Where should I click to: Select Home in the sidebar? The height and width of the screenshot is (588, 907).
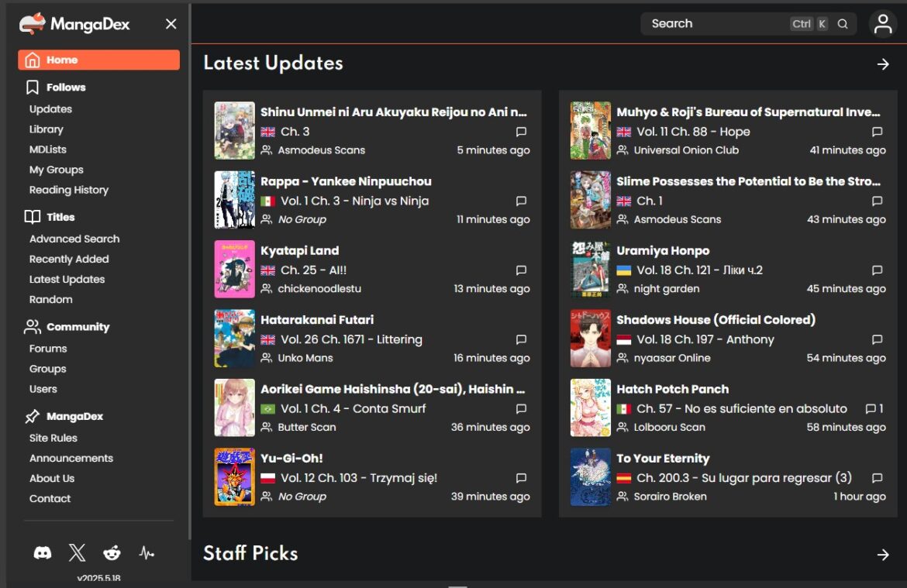pos(99,60)
